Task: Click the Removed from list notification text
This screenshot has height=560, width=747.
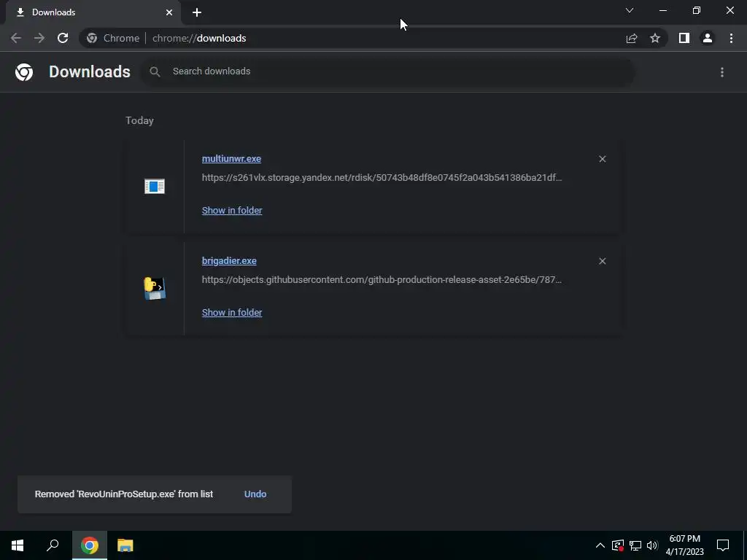Action: coord(124,494)
